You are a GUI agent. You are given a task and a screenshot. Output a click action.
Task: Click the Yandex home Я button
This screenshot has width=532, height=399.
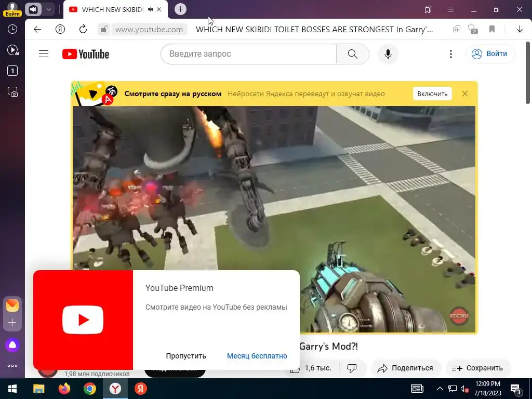[60, 30]
